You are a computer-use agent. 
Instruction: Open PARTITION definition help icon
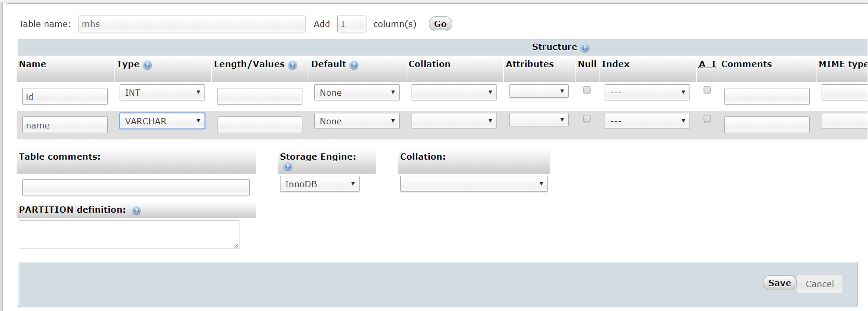tap(136, 211)
